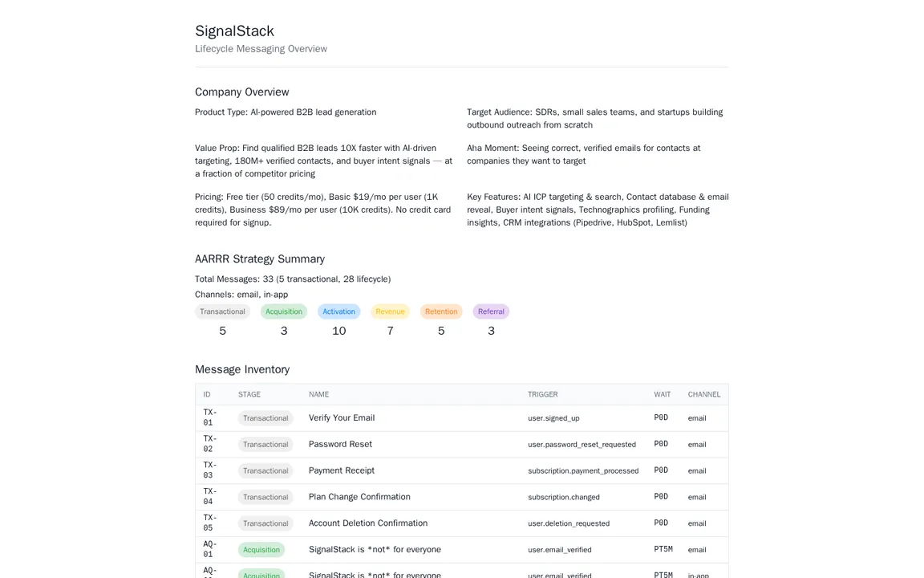This screenshot has width=924, height=578.
Task: Sort by the NAME column header
Action: tap(318, 394)
